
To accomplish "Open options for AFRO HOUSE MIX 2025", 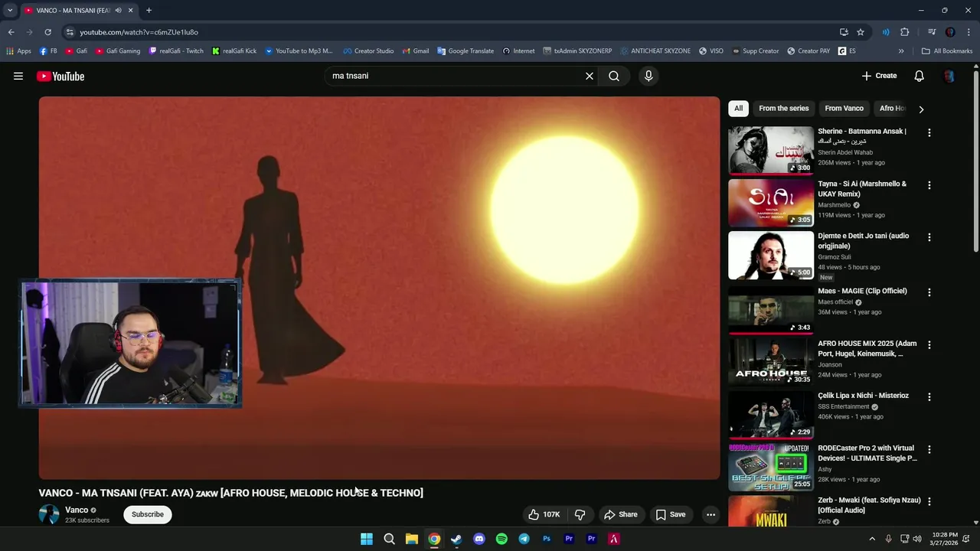I will pyautogui.click(x=929, y=344).
